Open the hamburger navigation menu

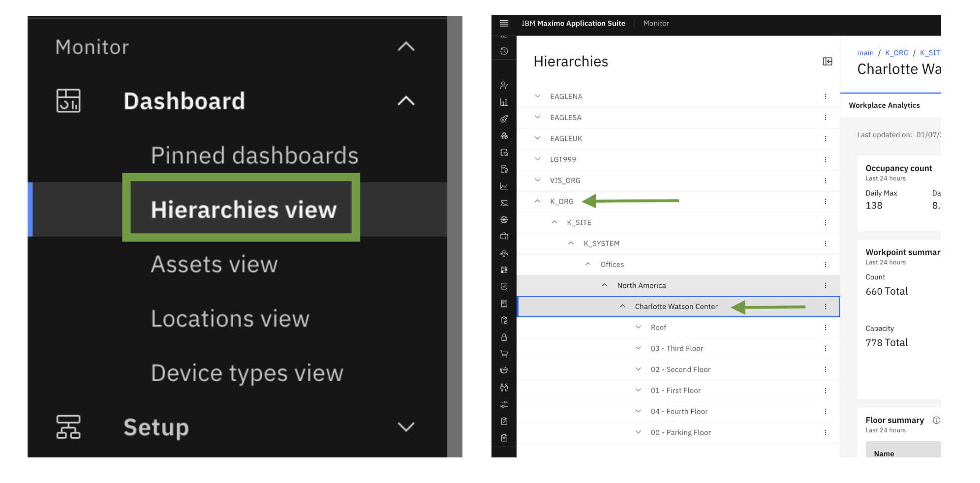tap(504, 23)
